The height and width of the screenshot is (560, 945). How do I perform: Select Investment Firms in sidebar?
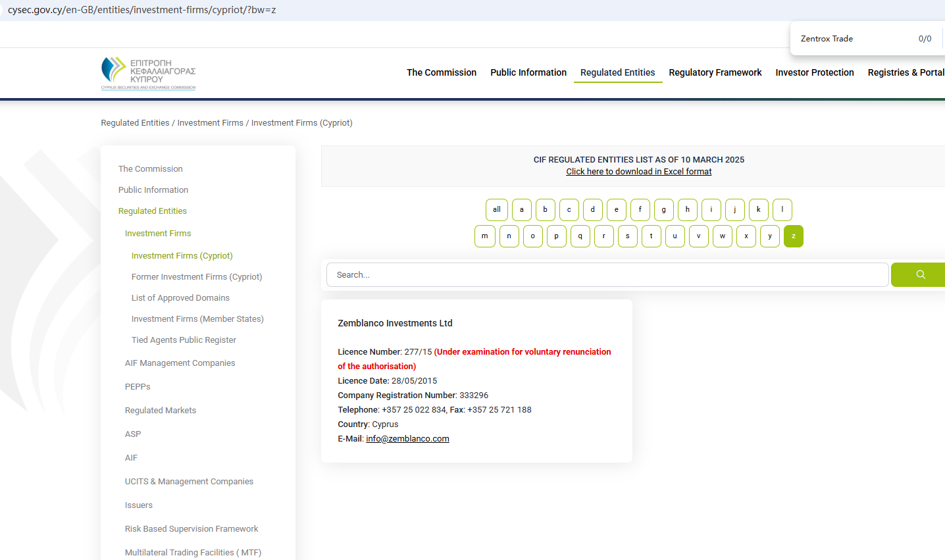point(158,234)
